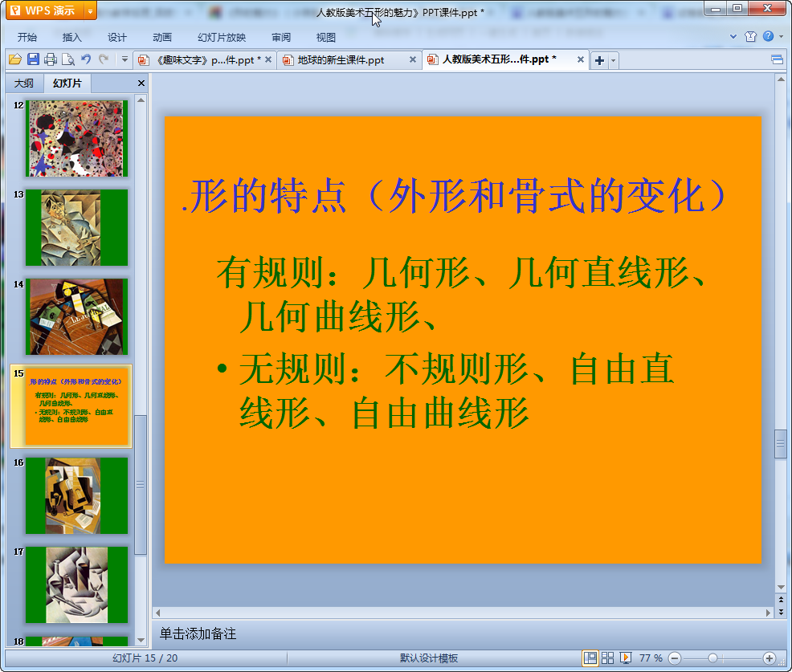Screen dimensions: 792x672
Task: Close the 地球的新生课件.ppt tab
Action: (413, 59)
